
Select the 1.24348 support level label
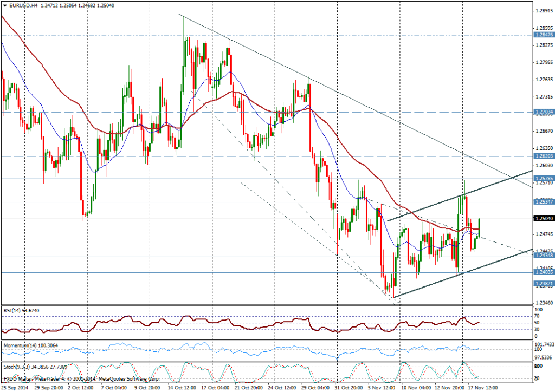pyautogui.click(x=544, y=256)
